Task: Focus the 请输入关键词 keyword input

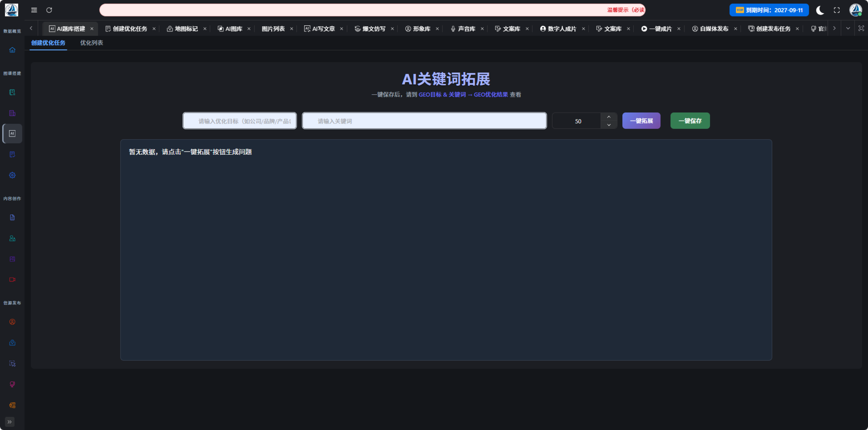Action: coord(424,121)
